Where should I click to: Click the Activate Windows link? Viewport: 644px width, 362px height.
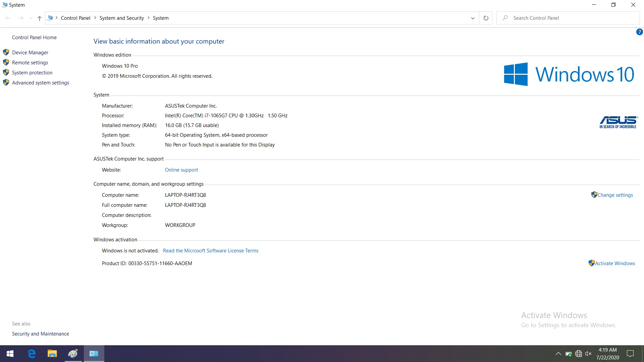point(615,263)
